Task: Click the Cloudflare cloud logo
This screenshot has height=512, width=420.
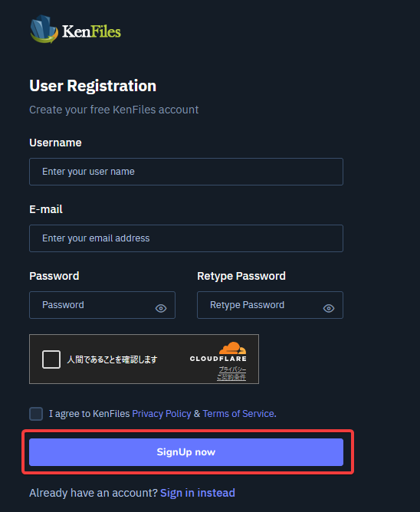Action: pos(232,348)
